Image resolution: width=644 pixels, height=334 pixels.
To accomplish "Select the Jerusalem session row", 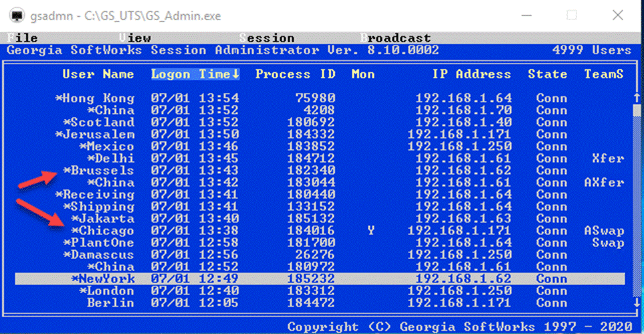I will [320, 135].
